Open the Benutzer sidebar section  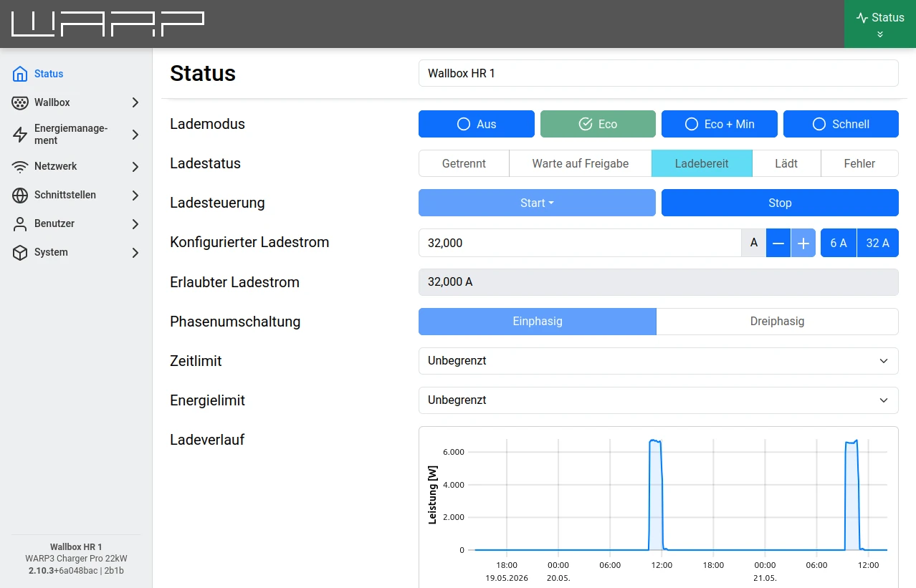(x=76, y=223)
